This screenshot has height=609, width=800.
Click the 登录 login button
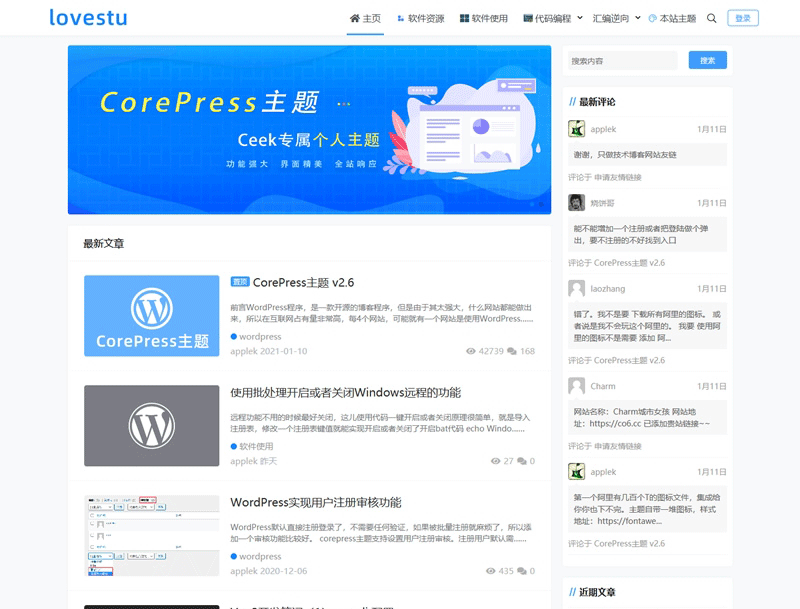pos(743,18)
